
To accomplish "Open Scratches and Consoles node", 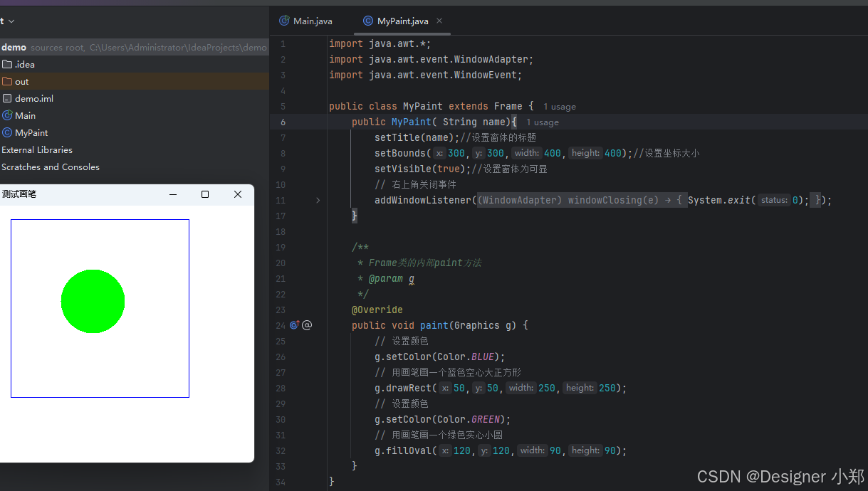I will pyautogui.click(x=51, y=167).
